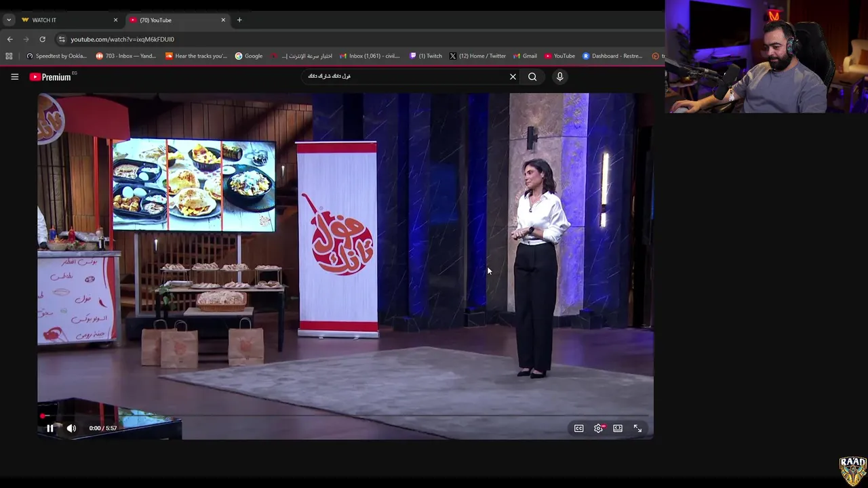
Task: Open a new browser tab
Action: click(239, 20)
